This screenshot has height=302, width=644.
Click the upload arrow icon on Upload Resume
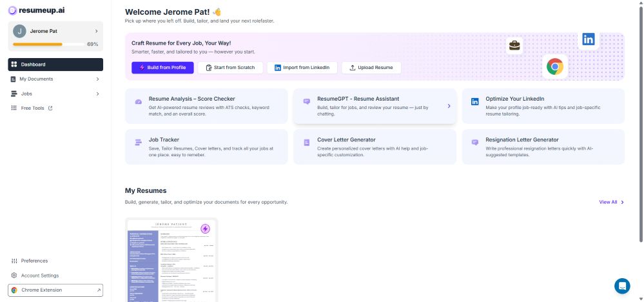coord(353,68)
